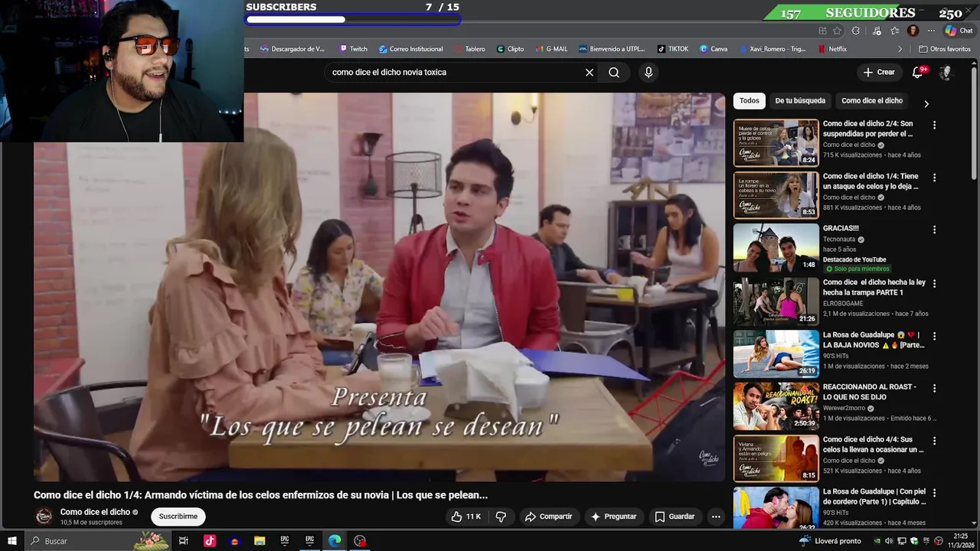Open options for Como dice el dicho 2/4

(934, 125)
